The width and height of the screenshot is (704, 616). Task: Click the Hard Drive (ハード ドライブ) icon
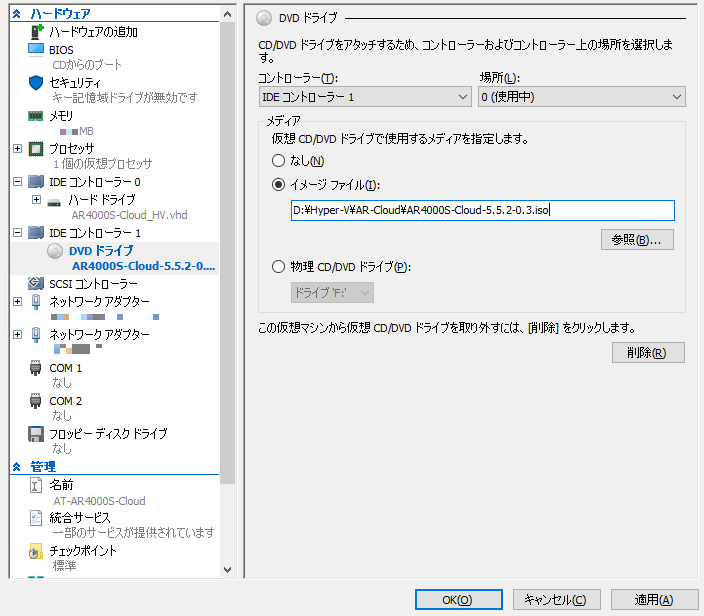pos(54,202)
